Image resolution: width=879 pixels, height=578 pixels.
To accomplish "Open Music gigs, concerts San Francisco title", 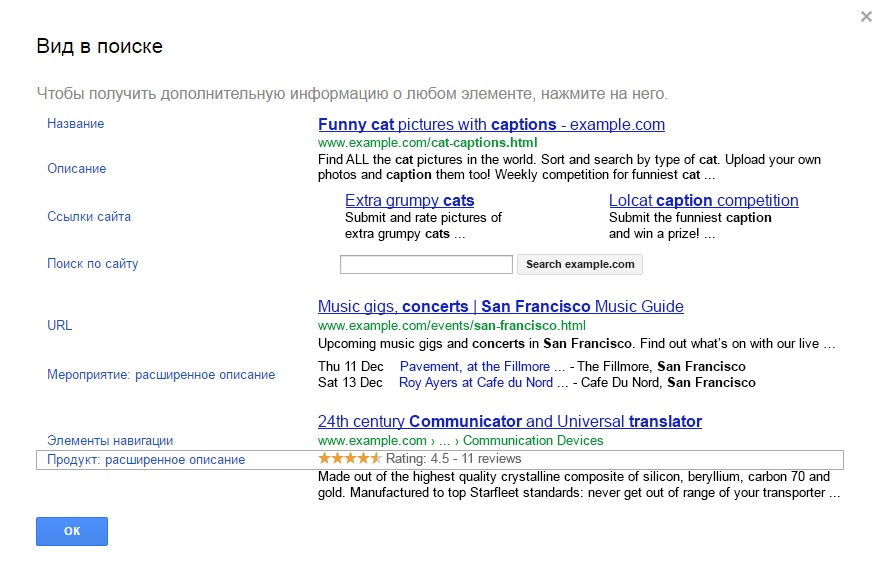I will coord(500,307).
